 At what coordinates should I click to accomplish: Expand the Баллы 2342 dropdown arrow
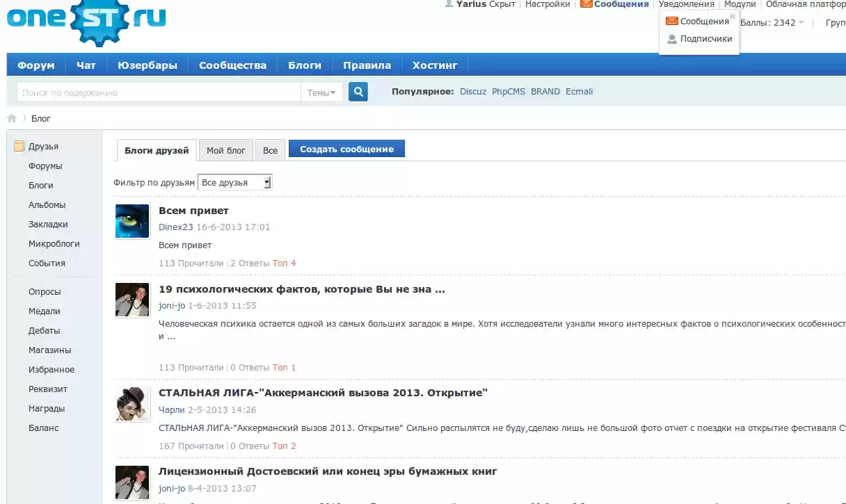pyautogui.click(x=802, y=22)
